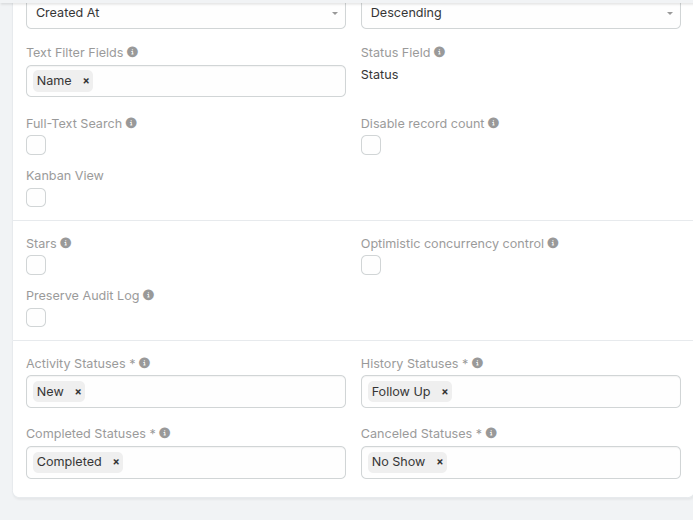693x520 pixels.
Task: Enable the Stars checkbox
Action: tap(36, 265)
